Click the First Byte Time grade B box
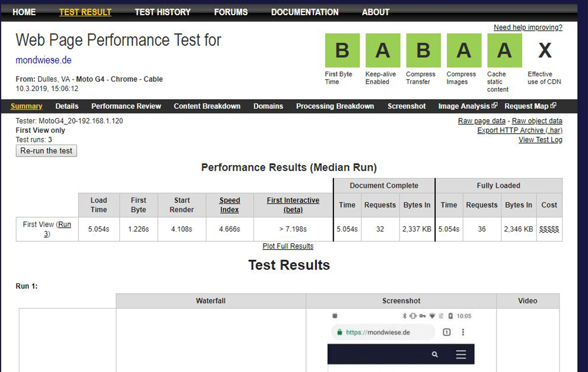Viewport: 588px width, 372px height. pyautogui.click(x=342, y=50)
